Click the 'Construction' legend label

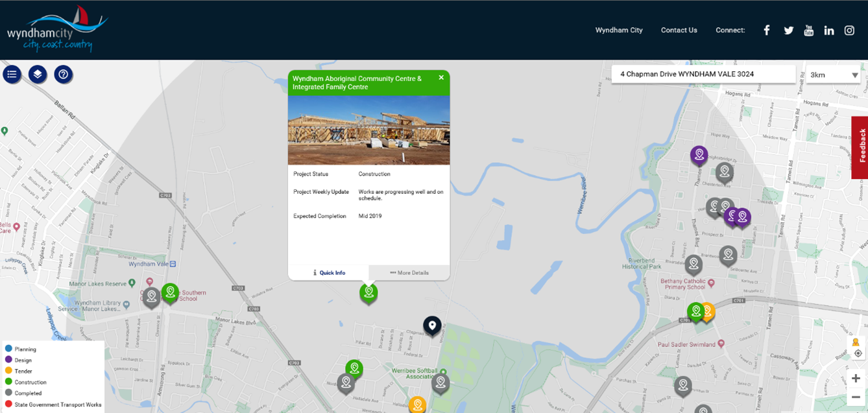coord(30,383)
